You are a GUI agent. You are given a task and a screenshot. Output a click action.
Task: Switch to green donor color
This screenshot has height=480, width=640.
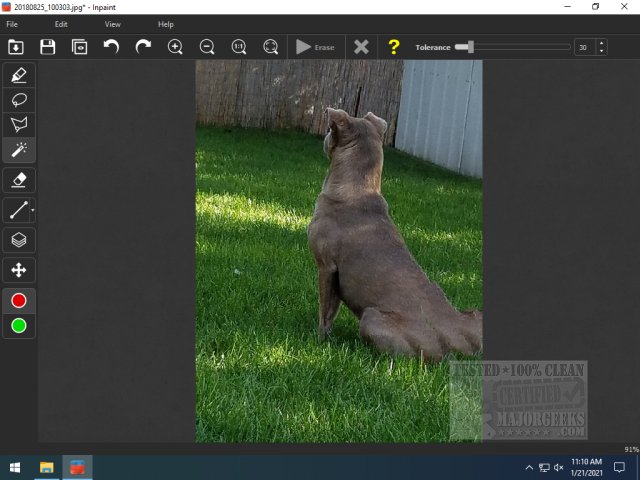tap(18, 326)
